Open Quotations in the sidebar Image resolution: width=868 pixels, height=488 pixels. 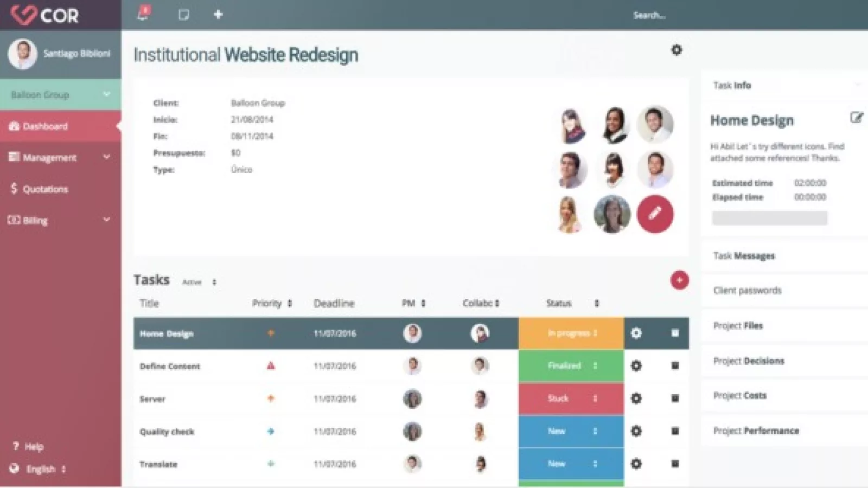pyautogui.click(x=45, y=189)
